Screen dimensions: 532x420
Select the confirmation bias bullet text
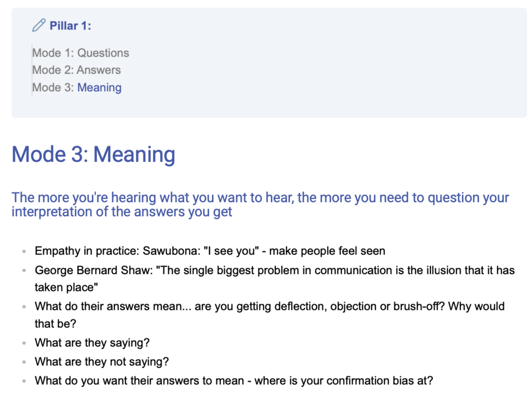pyautogui.click(x=234, y=381)
